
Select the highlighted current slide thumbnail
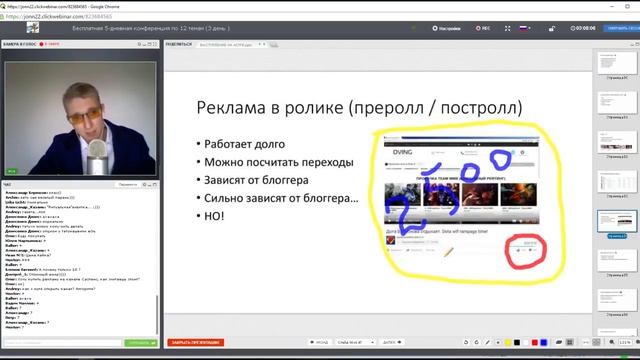pyautogui.click(x=617, y=221)
